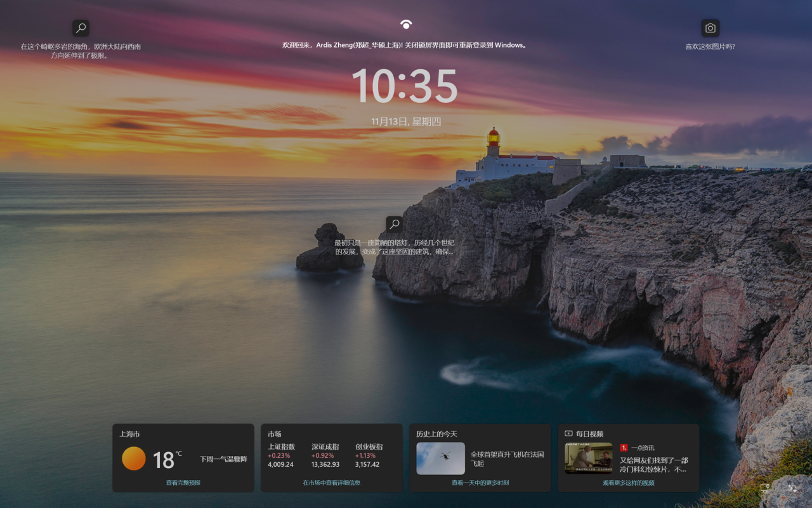Viewport: 812px width, 508px height.
Task: Click the 每日视频 video icon in widget header
Action: pos(568,434)
